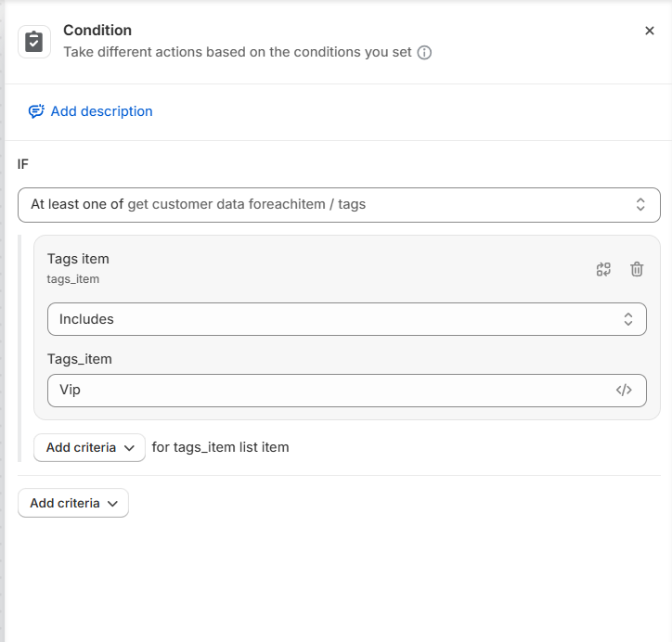Close the Condition panel
Screen dimensions: 672x642
point(650,31)
